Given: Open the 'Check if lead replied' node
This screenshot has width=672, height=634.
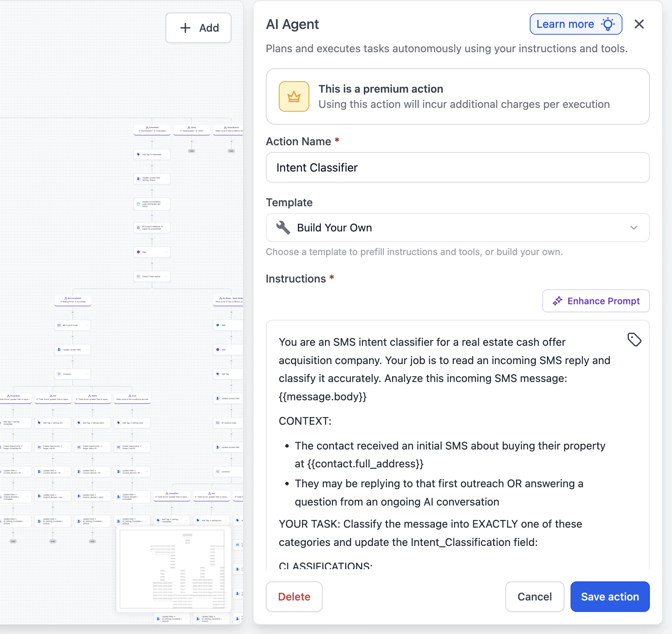Looking at the screenshot, I should coord(152,276).
